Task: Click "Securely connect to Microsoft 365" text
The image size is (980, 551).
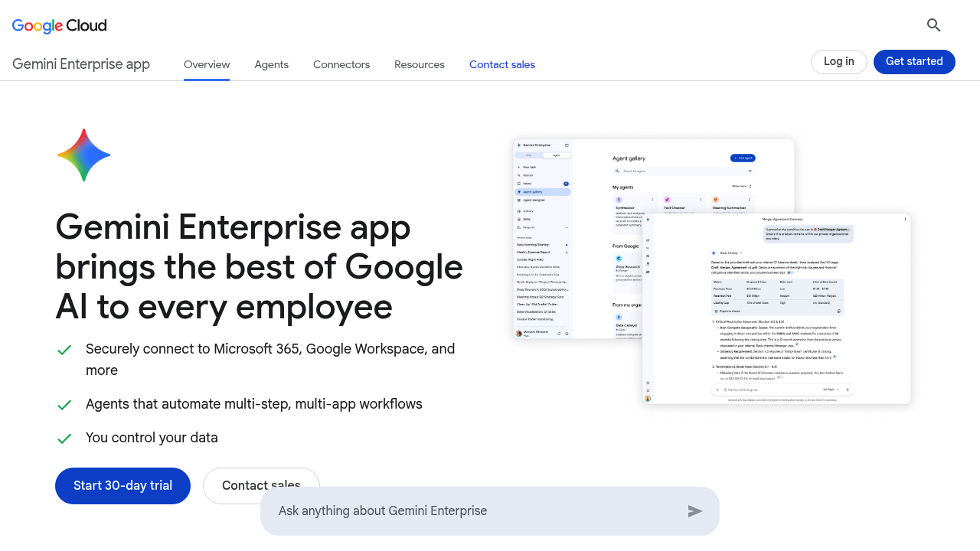Action: [x=194, y=349]
